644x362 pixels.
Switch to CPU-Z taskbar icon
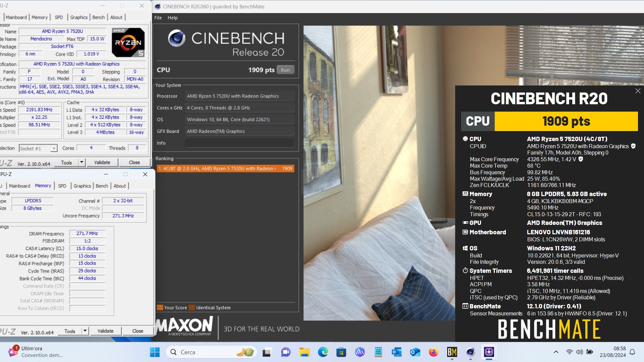(x=489, y=352)
